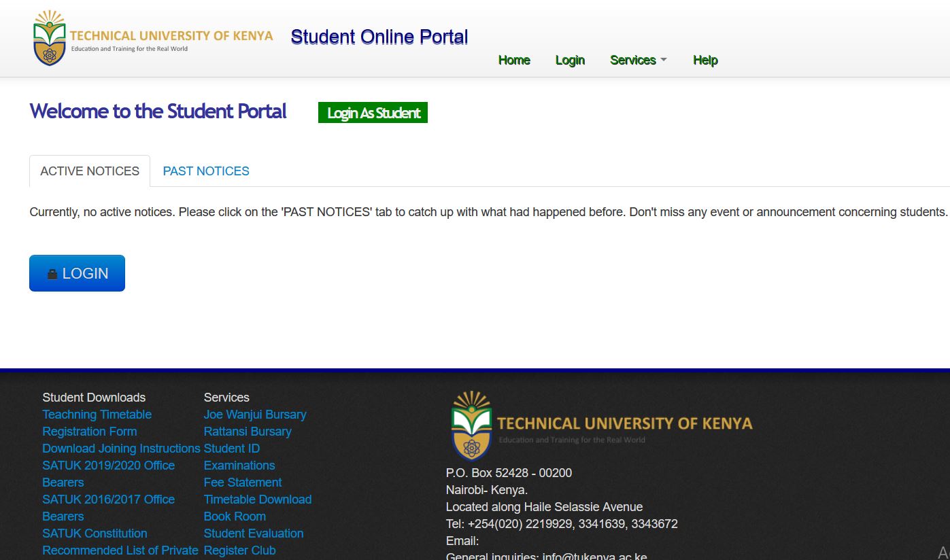The width and height of the screenshot is (950, 560).
Task: Open SATUK 2016/2017 Office Bearers link
Action: [x=109, y=508]
